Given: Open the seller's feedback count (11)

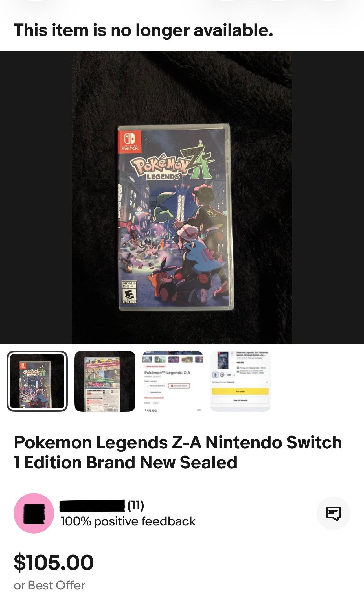Looking at the screenshot, I should point(136,506).
